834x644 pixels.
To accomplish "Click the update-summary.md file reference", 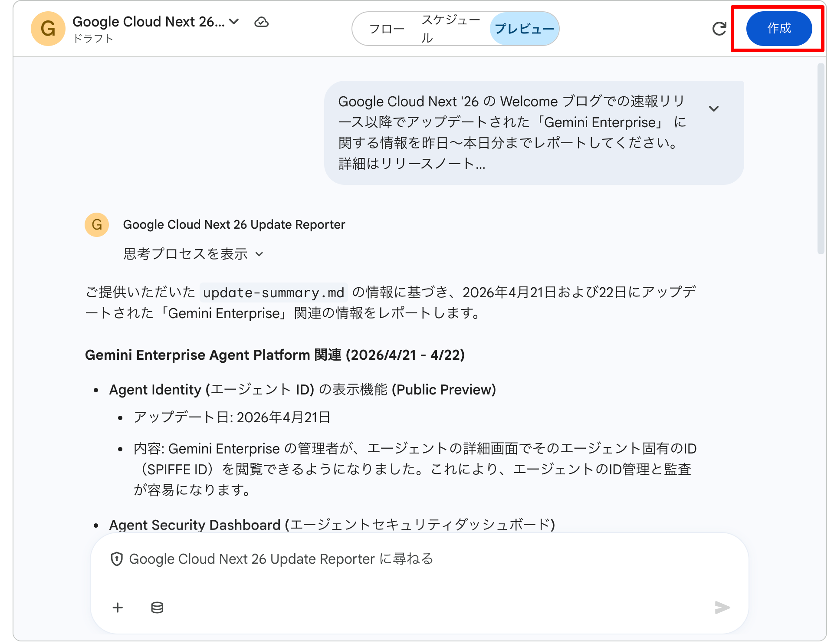I will point(273,292).
